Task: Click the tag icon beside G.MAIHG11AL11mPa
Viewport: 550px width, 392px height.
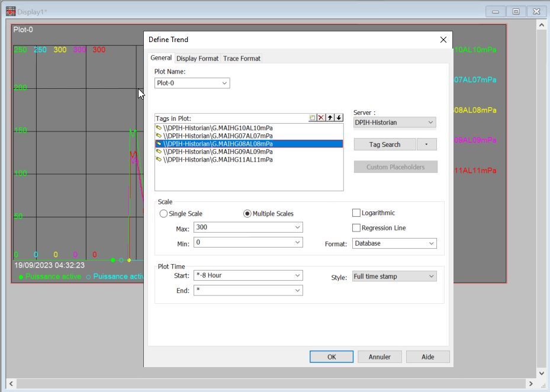Action: [x=159, y=160]
